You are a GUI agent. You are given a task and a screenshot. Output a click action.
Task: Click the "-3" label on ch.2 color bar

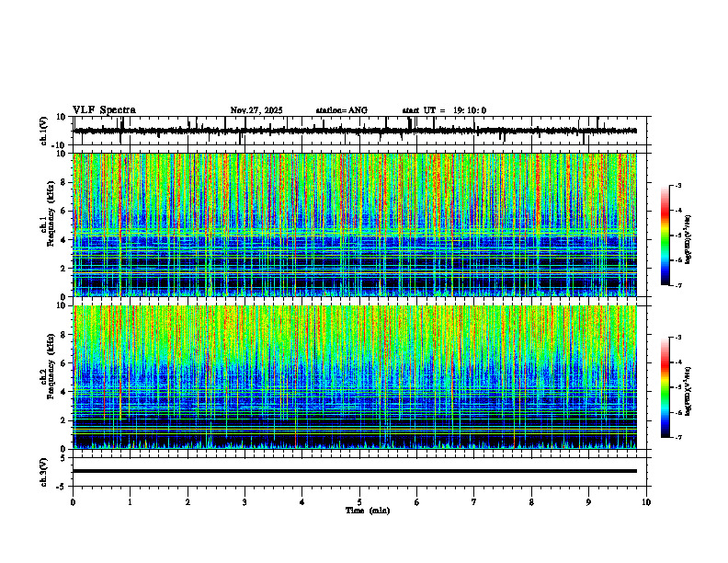point(678,338)
